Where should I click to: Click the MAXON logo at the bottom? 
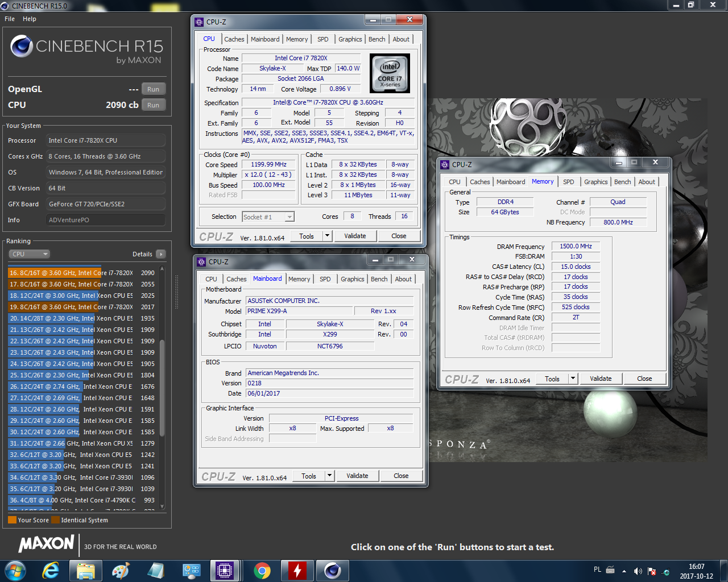pos(46,543)
